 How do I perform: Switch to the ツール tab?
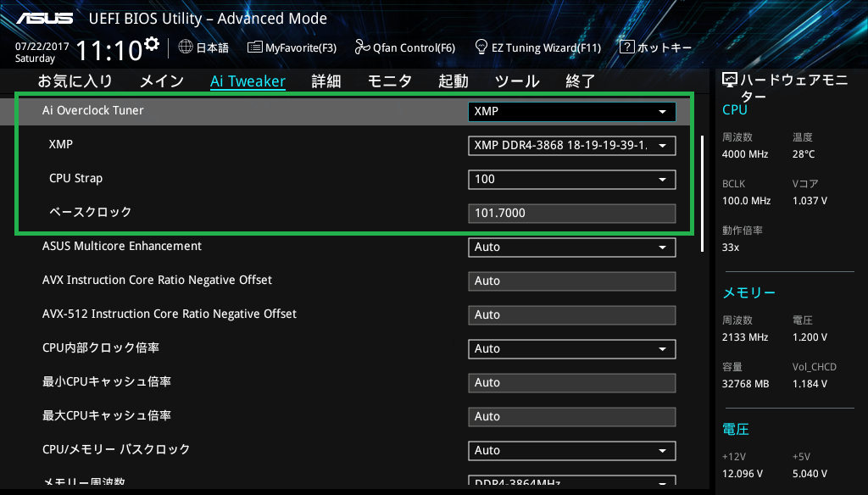(517, 81)
